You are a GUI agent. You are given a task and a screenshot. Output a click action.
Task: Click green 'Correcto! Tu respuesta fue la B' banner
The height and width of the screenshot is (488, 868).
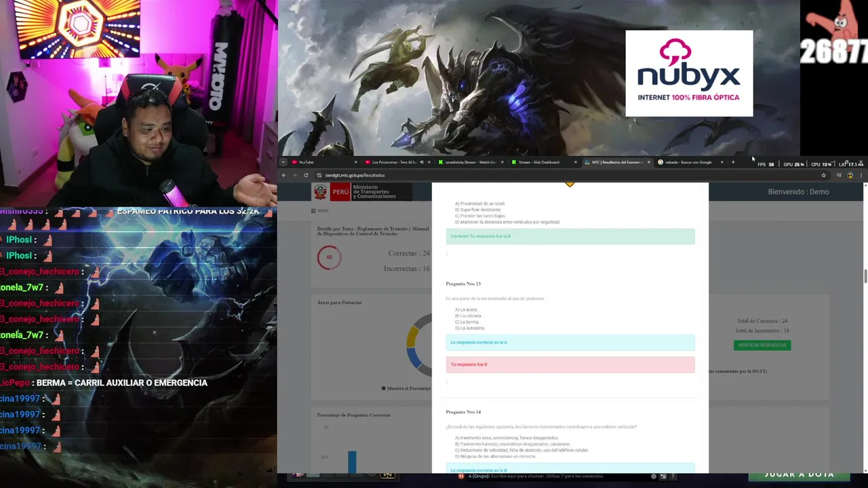(x=570, y=236)
